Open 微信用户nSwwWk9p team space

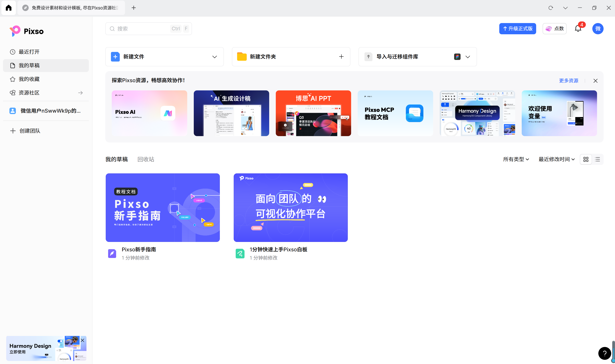point(46,111)
